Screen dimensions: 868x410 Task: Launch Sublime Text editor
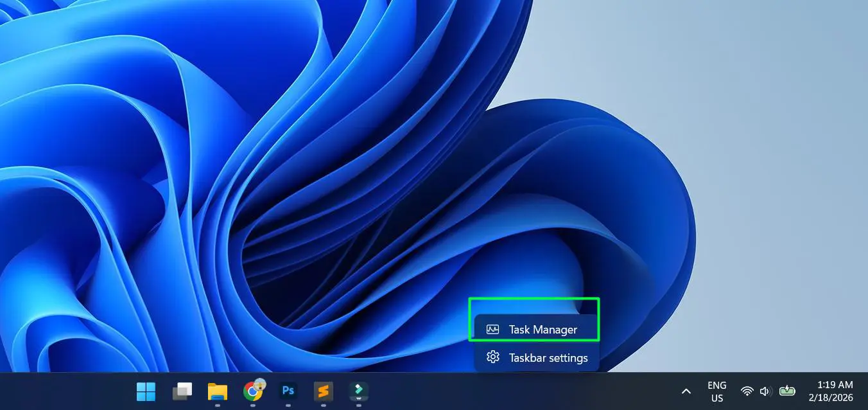(323, 391)
